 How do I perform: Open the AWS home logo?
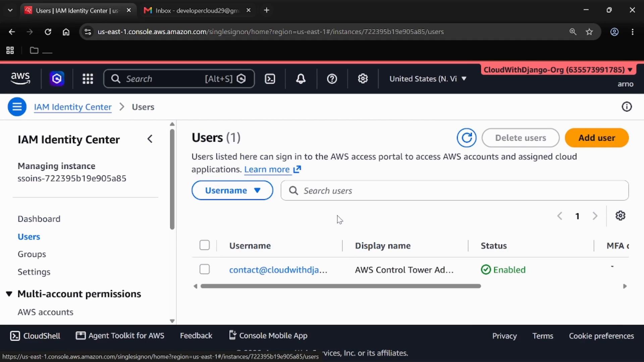pyautogui.click(x=20, y=78)
